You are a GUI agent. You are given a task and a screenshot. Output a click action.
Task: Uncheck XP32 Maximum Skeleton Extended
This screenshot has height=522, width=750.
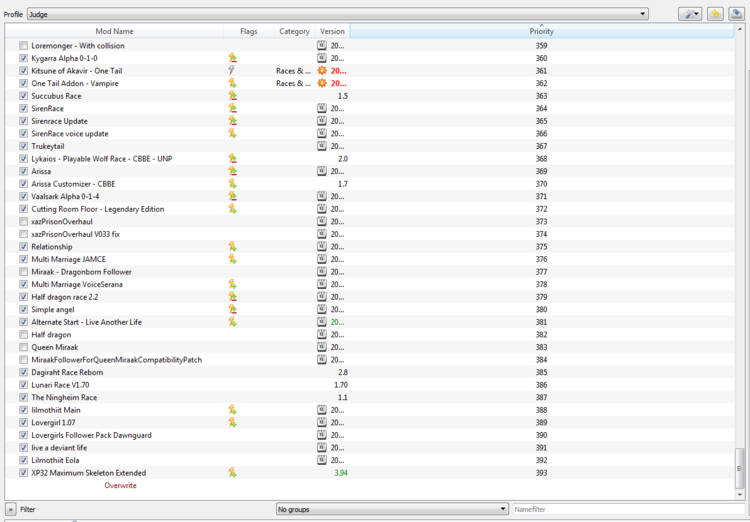click(x=23, y=473)
